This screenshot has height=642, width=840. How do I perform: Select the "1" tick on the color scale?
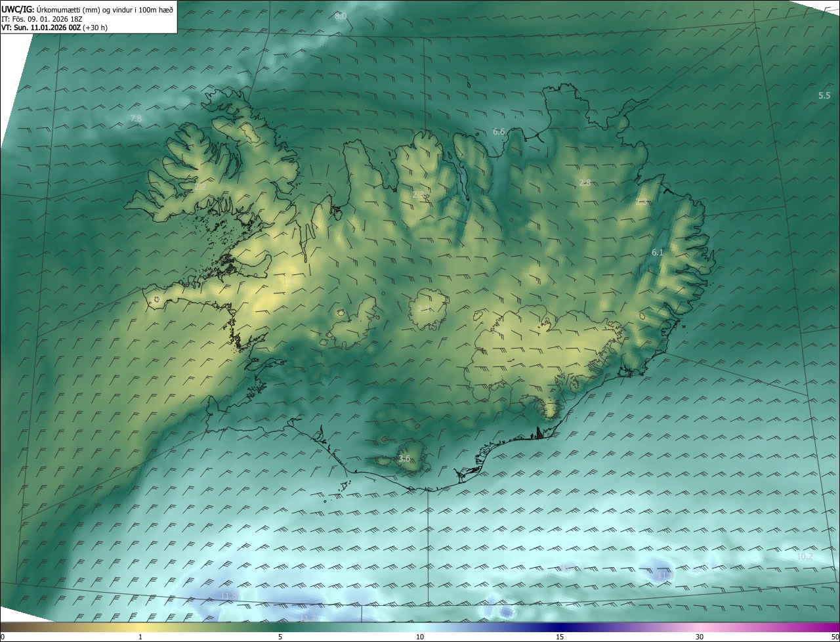pyautogui.click(x=140, y=637)
